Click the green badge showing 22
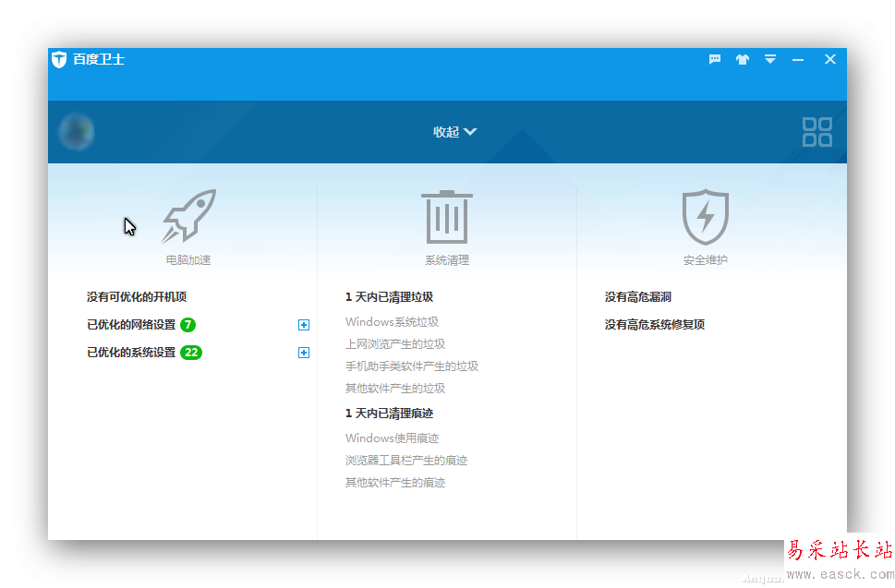The height and width of the screenshot is (588, 895). coord(191,353)
